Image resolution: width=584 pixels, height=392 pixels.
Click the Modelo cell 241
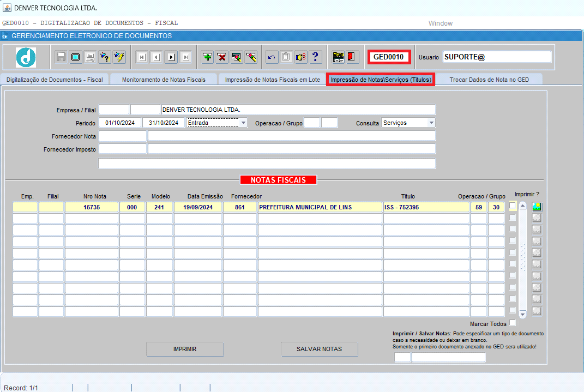point(159,207)
